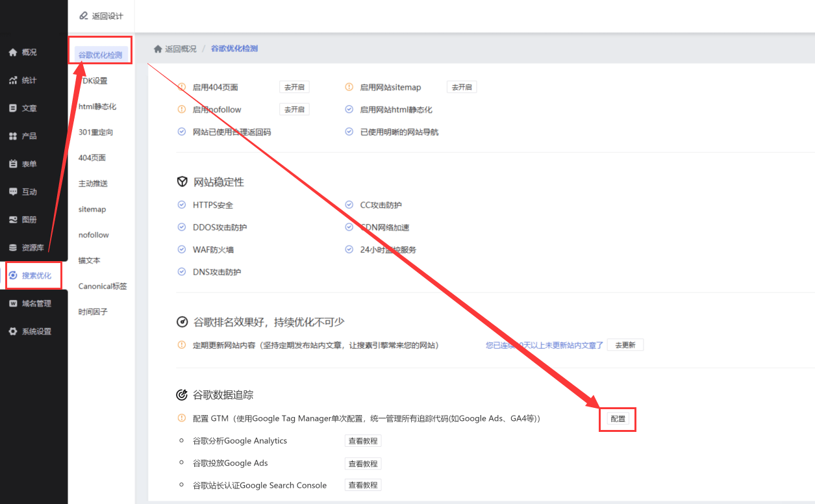Select the 301重定向 menu item
The image size is (815, 504).
[96, 132]
